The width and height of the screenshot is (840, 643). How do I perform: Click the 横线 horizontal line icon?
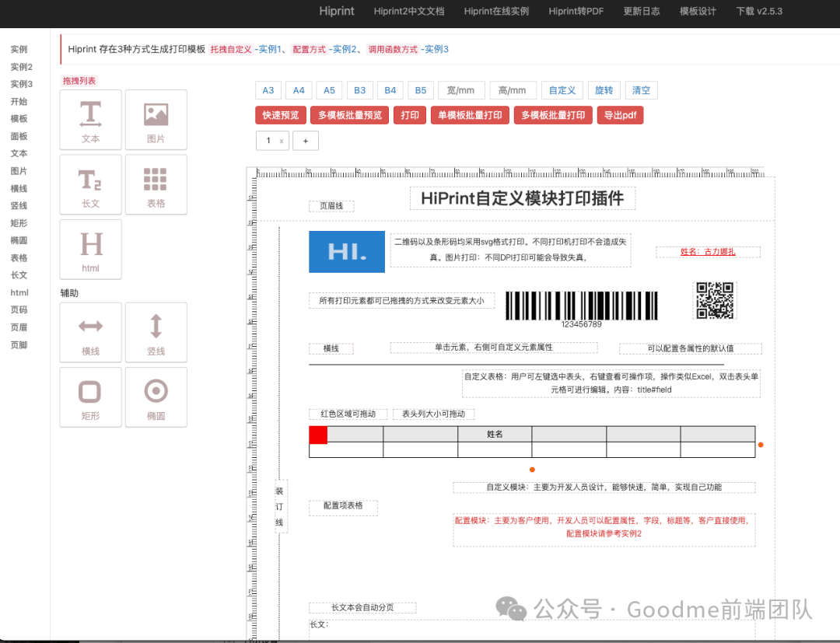(x=90, y=327)
